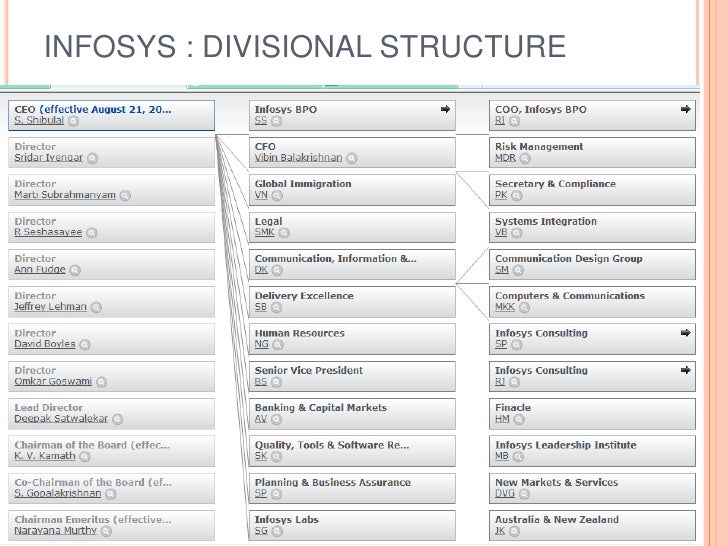The width and height of the screenshot is (728, 546).
Task: Select the 'Chairman Emeritus' title text
Action: [62, 520]
